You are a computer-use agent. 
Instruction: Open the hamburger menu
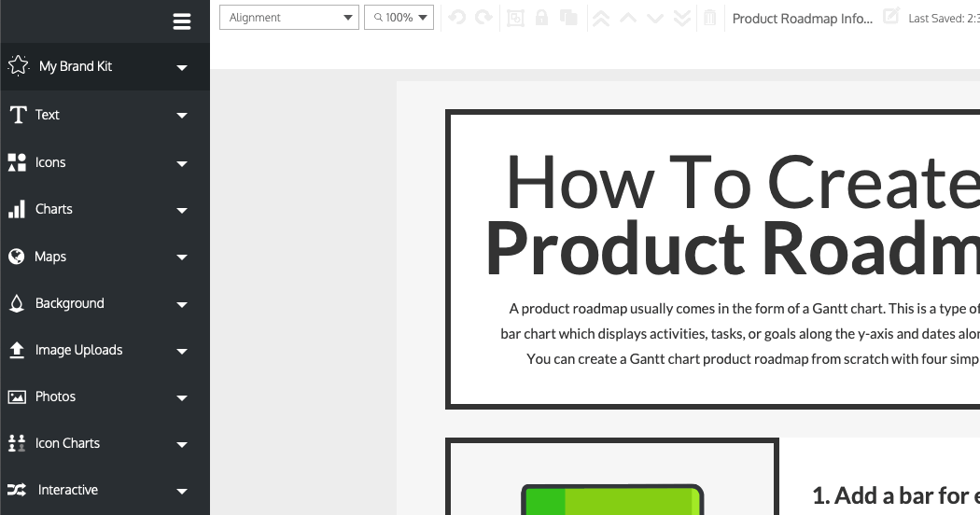[x=182, y=21]
